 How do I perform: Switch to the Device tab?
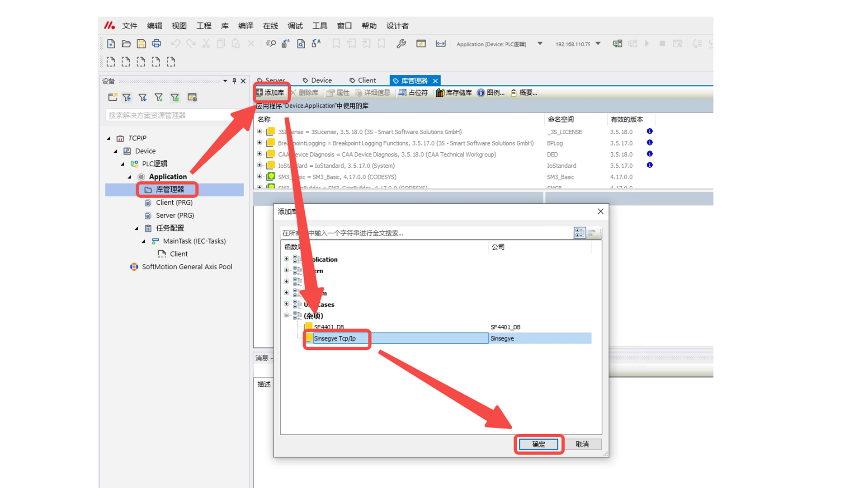coord(317,80)
